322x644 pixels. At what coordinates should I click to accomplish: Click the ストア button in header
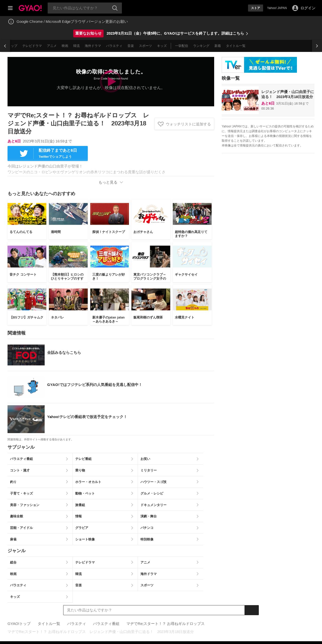[256, 8]
